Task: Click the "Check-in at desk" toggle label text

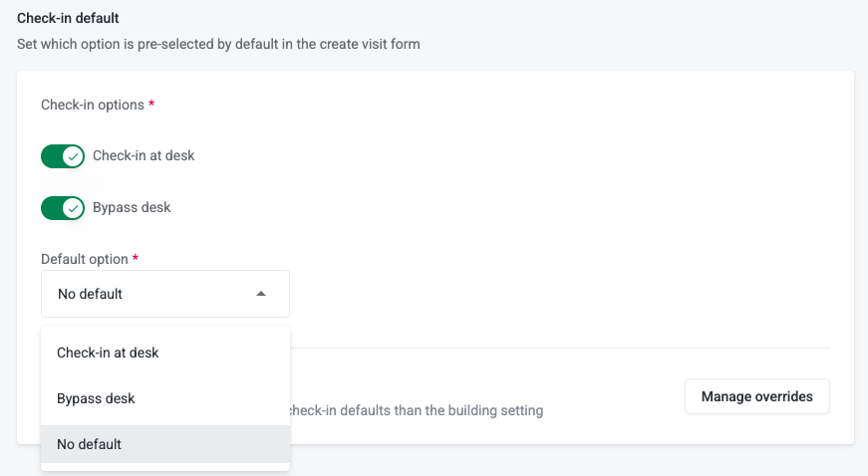Action: (x=144, y=156)
